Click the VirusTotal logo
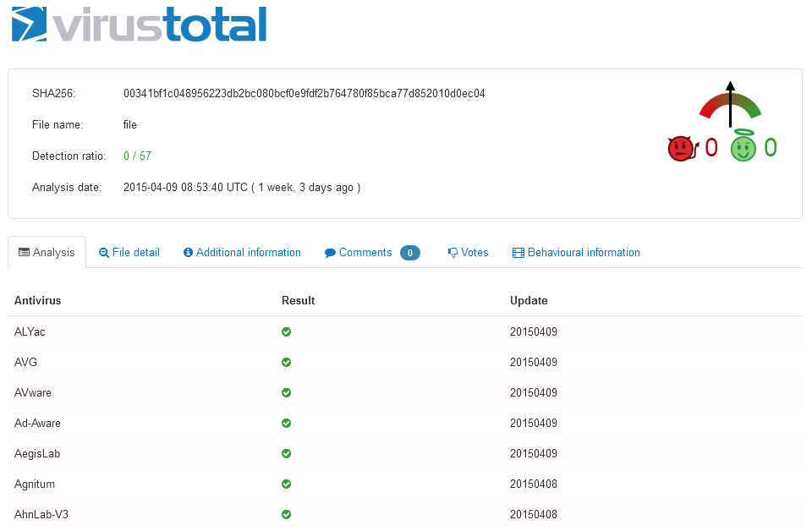Viewport: 812px width, 531px height. tap(139, 24)
